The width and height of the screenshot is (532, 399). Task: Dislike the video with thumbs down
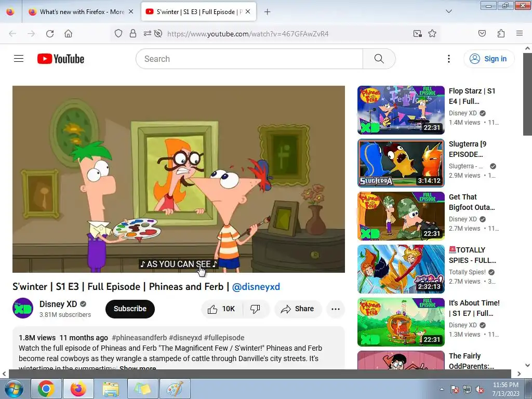(255, 309)
